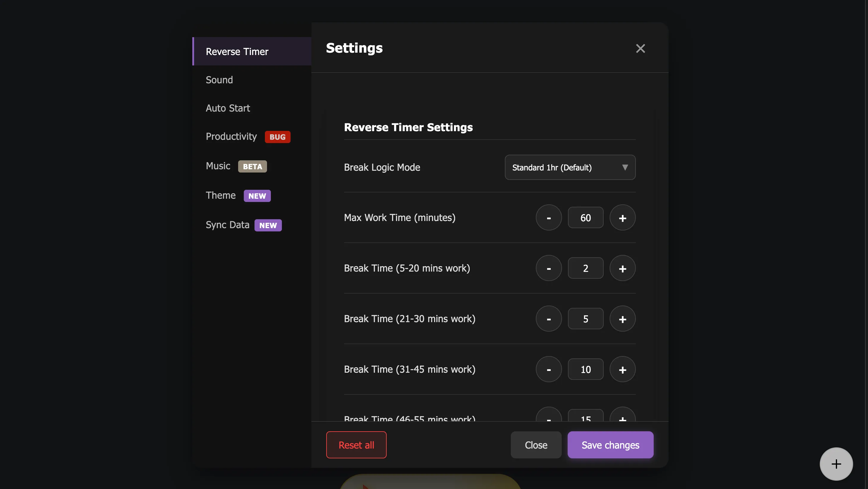Select the Auto Start settings section
Viewport: 868px width, 489px height.
coord(227,108)
